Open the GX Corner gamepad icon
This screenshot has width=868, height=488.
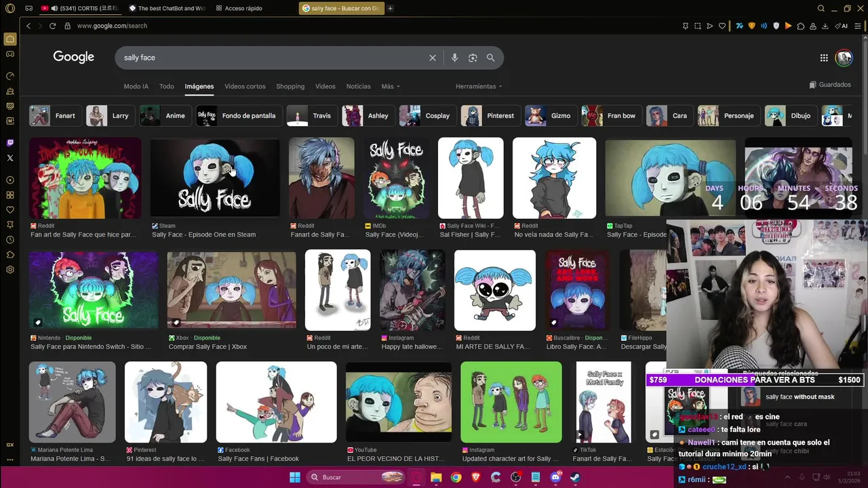(10, 54)
